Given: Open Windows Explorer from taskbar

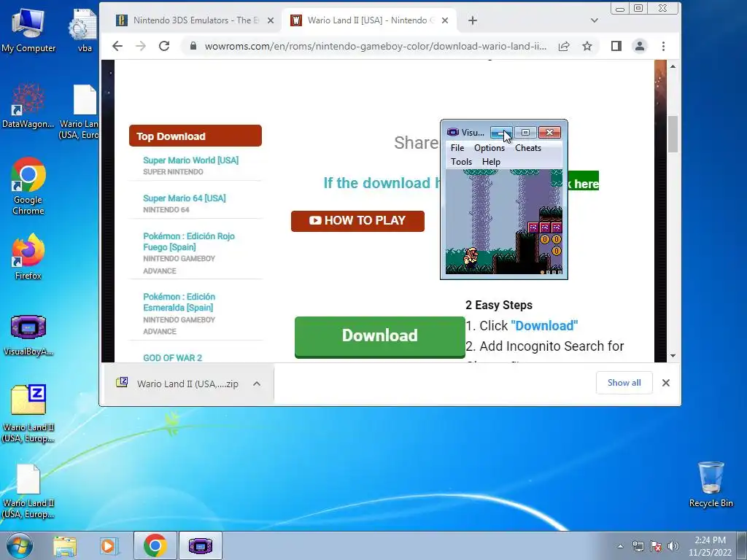Looking at the screenshot, I should pos(65,546).
